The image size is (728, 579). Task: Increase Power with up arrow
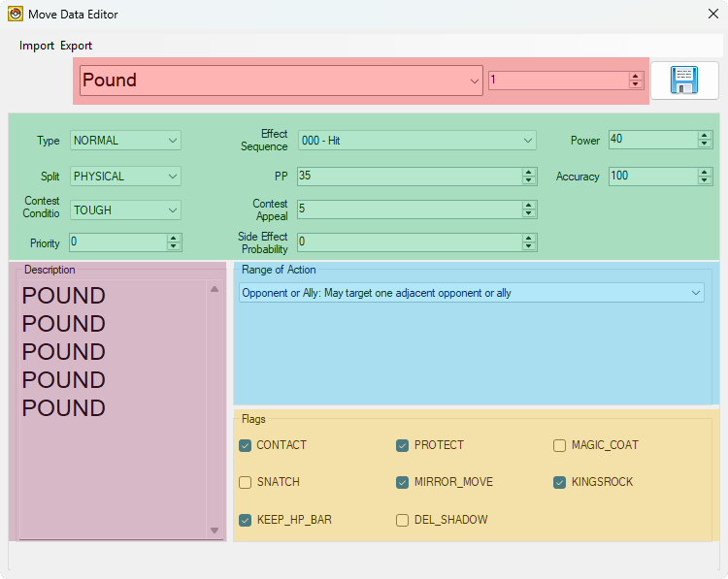pyautogui.click(x=705, y=136)
